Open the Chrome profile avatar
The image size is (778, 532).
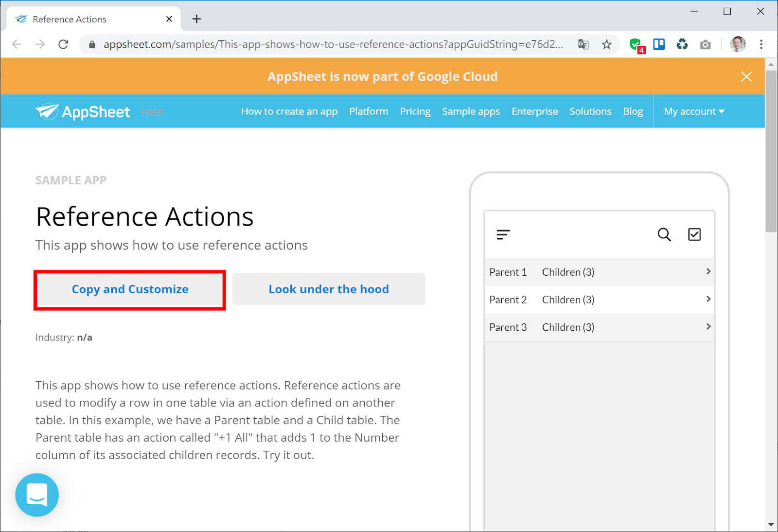738,44
